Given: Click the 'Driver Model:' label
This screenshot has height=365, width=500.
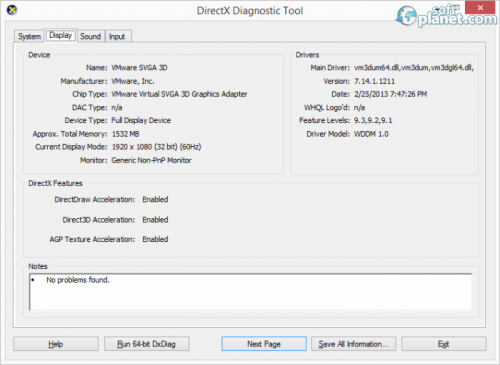Looking at the screenshot, I should [x=328, y=134].
